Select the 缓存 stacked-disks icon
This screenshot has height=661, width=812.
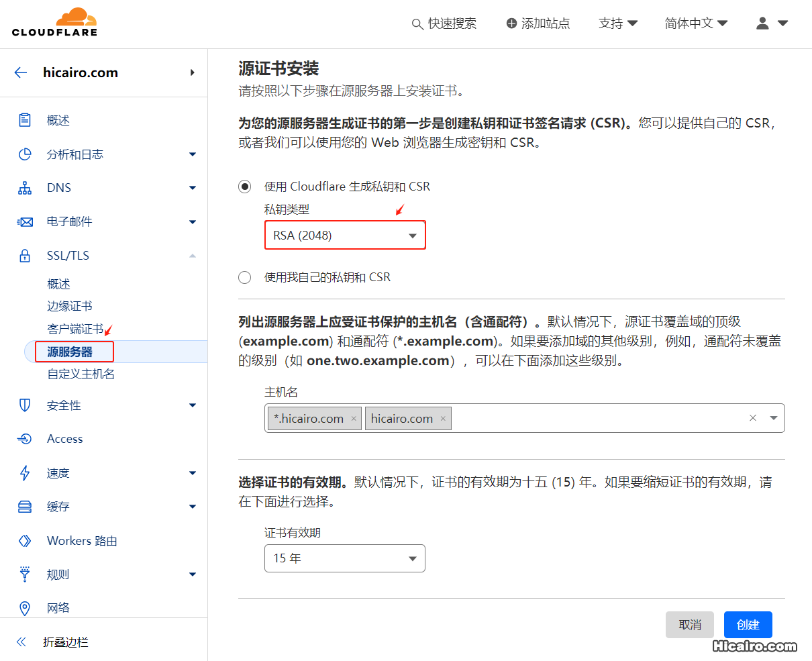point(25,506)
